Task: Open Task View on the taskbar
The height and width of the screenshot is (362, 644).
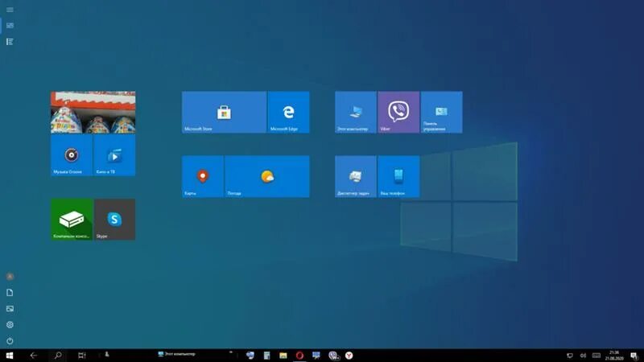Action: point(82,356)
